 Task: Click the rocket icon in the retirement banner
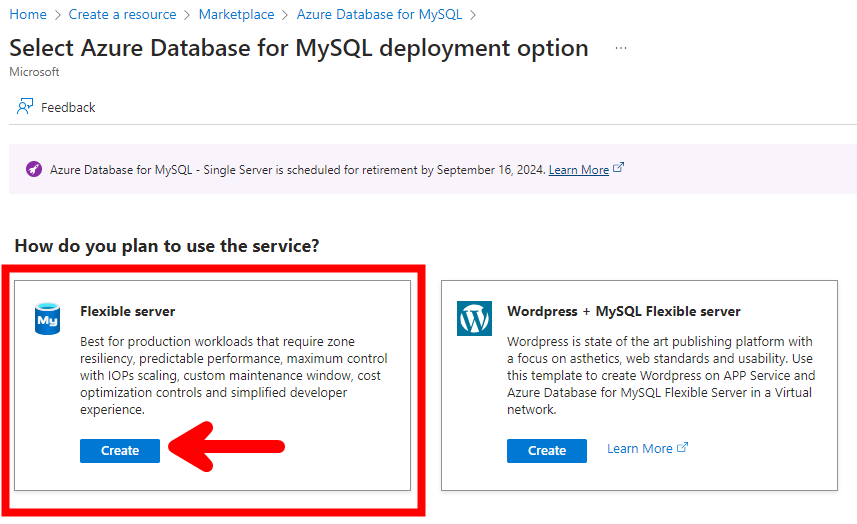coord(34,169)
